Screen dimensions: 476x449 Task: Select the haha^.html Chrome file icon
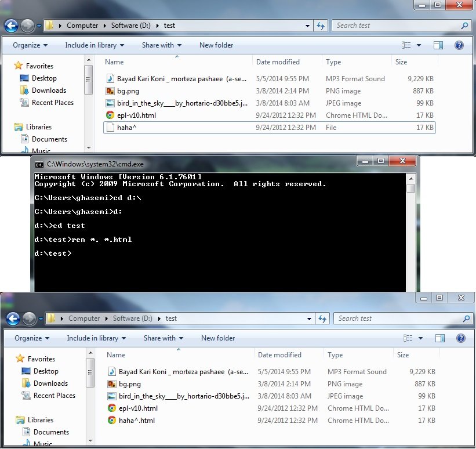pyautogui.click(x=112, y=421)
